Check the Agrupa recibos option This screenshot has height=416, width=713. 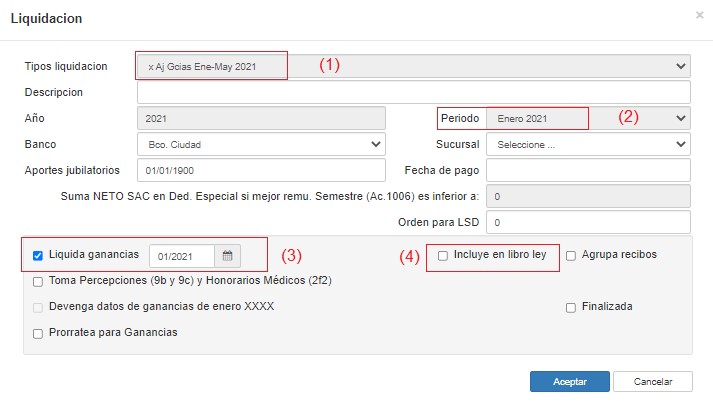click(x=571, y=255)
